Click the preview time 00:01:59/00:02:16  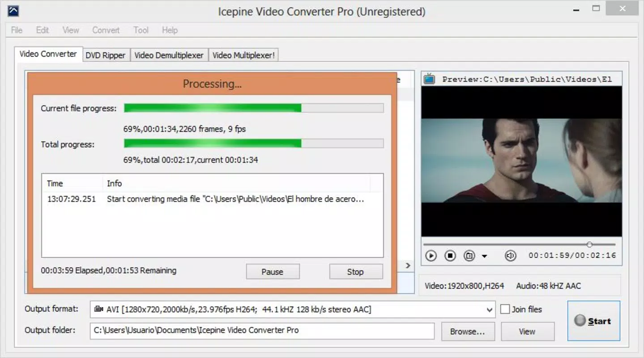tap(572, 256)
